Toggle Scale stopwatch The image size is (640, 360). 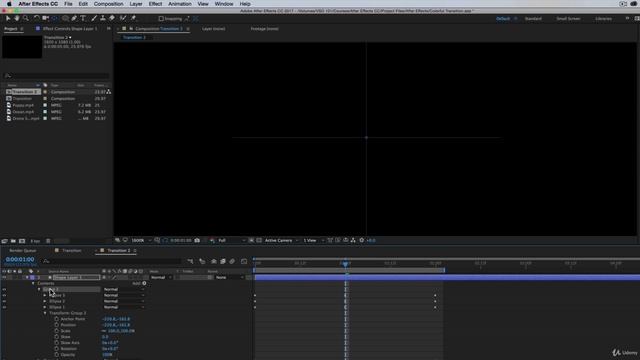[56, 331]
